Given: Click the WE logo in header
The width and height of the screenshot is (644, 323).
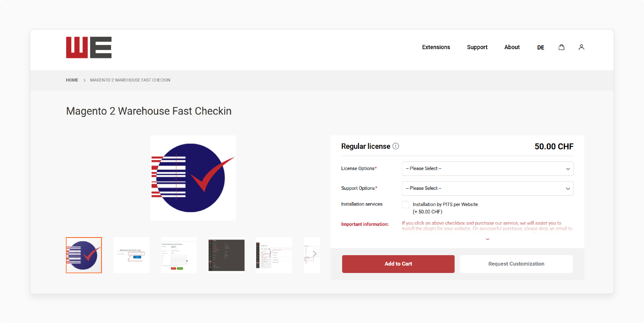Looking at the screenshot, I should (89, 47).
